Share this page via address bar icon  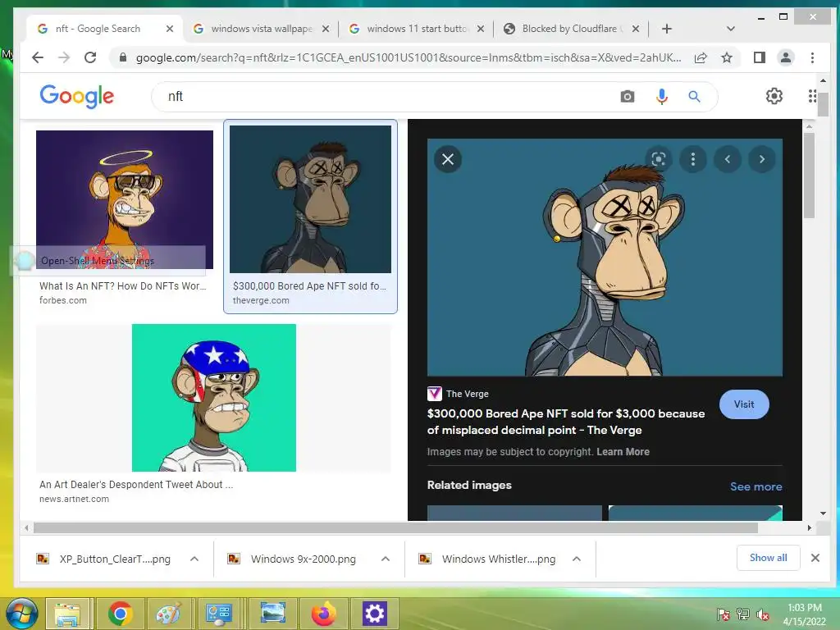tap(701, 57)
